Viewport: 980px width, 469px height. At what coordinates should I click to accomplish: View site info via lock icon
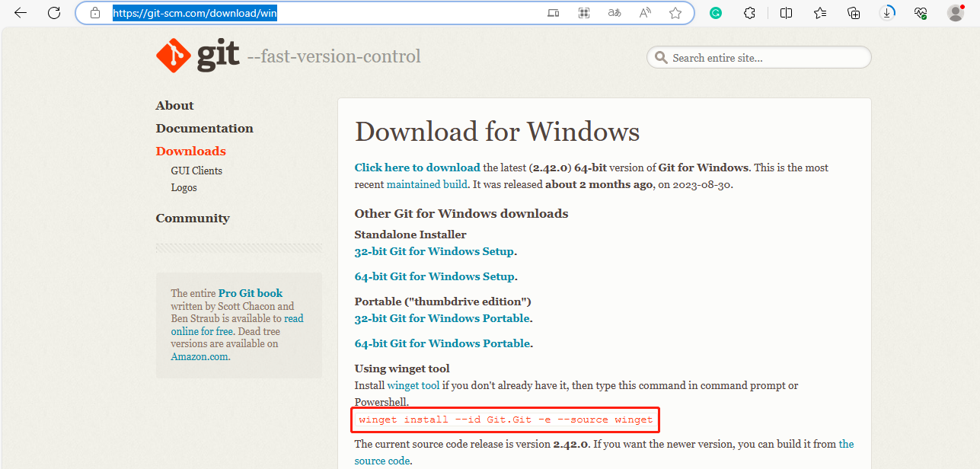95,13
